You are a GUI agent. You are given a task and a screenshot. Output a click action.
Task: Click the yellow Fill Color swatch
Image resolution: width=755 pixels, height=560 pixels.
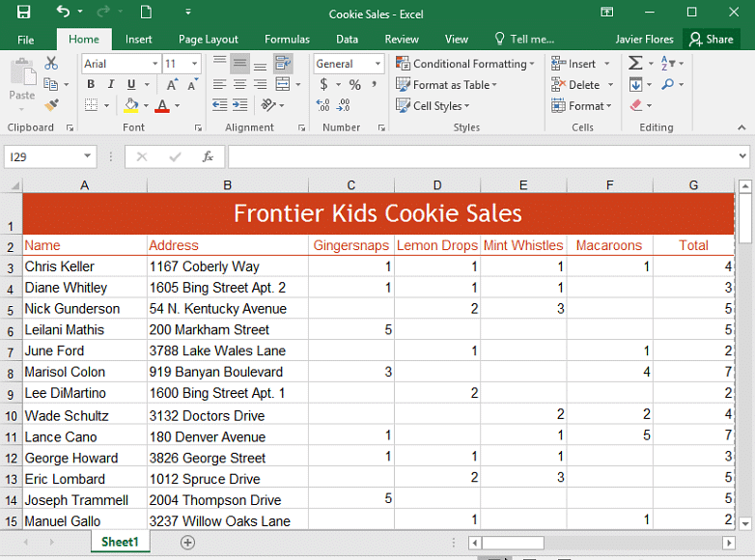click(131, 105)
